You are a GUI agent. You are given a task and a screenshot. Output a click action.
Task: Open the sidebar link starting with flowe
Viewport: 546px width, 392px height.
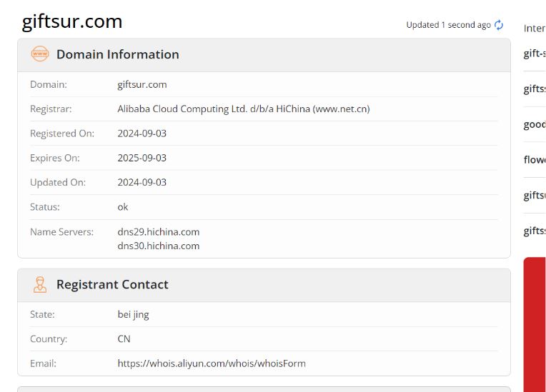(x=535, y=159)
